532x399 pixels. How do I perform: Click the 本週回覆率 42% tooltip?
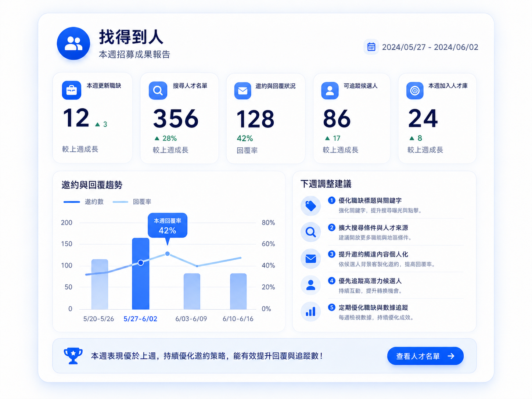point(168,226)
